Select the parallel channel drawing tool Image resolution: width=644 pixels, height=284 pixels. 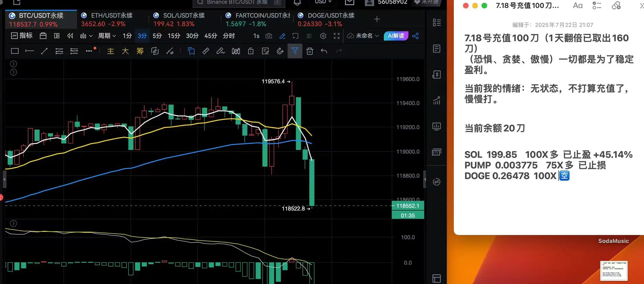point(59,51)
